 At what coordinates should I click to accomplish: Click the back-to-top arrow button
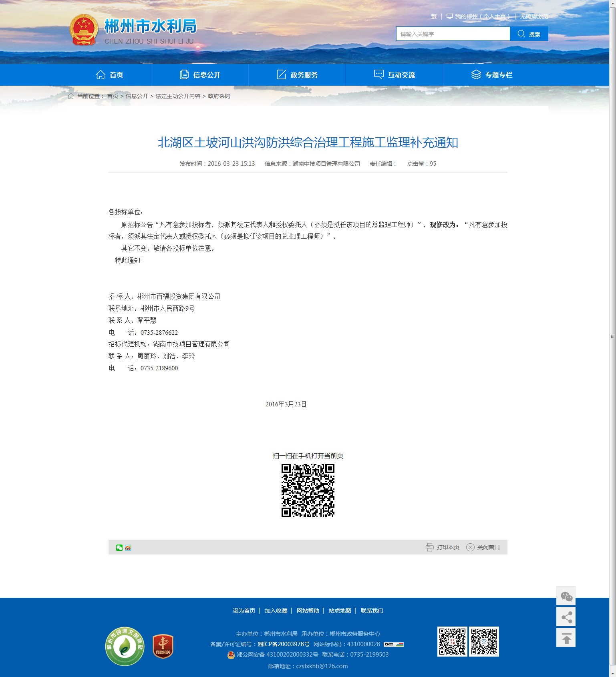566,638
